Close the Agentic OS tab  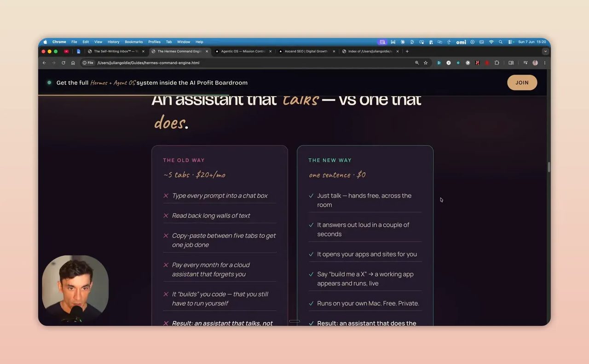270,51
